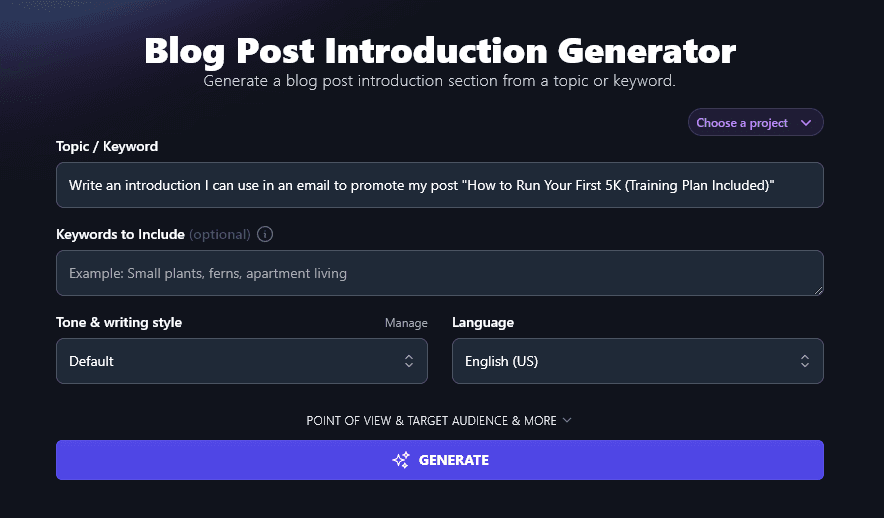This screenshot has height=518, width=884.
Task: Focus the Topic / Keyword input field
Action: (439, 185)
